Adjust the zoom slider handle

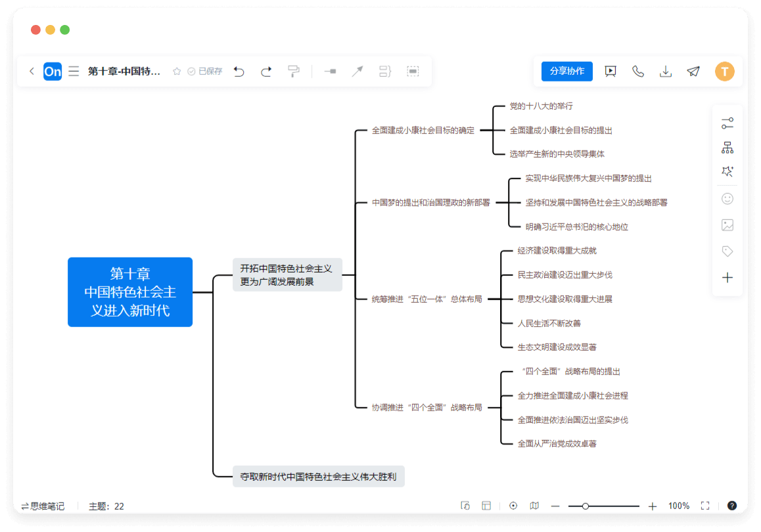click(x=585, y=506)
